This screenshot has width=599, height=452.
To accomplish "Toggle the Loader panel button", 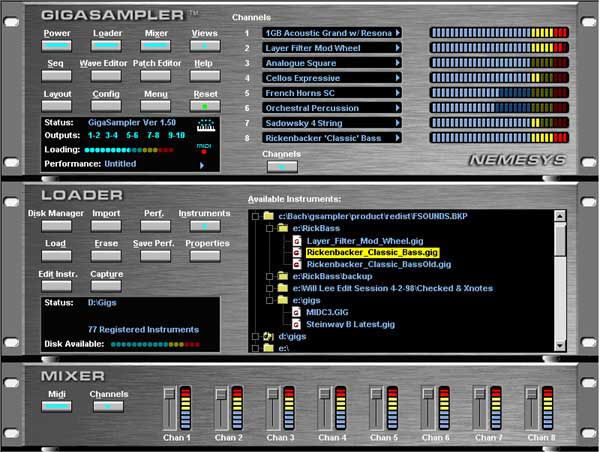I will (106, 46).
